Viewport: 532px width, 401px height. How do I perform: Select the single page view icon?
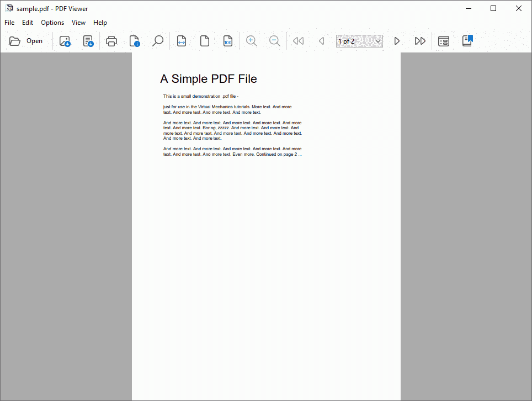(204, 40)
